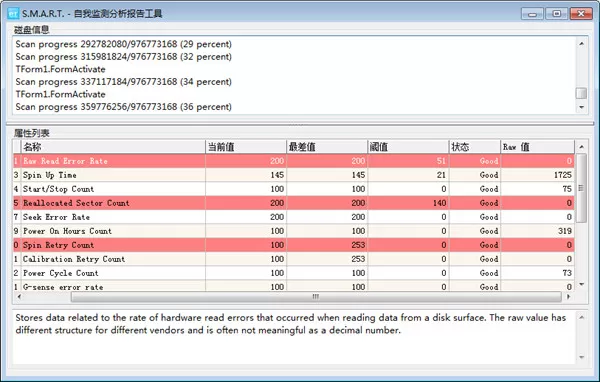
Task: Click the S.M.A.R.T. app icon in title bar
Action: 13,14
